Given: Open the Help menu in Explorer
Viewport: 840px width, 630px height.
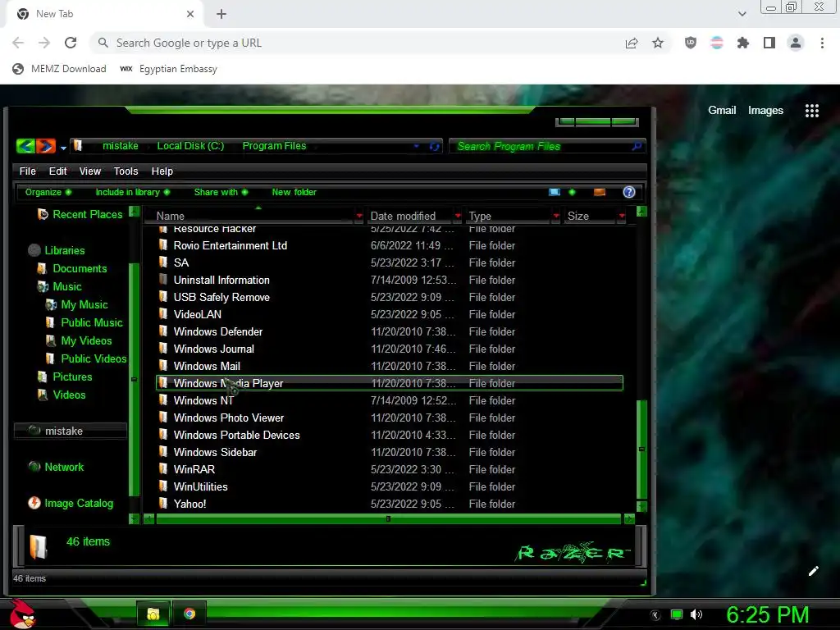Looking at the screenshot, I should tap(162, 171).
